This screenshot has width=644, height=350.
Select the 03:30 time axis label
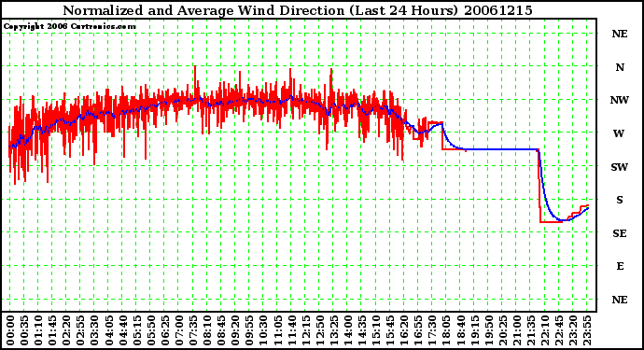pyautogui.click(x=95, y=330)
